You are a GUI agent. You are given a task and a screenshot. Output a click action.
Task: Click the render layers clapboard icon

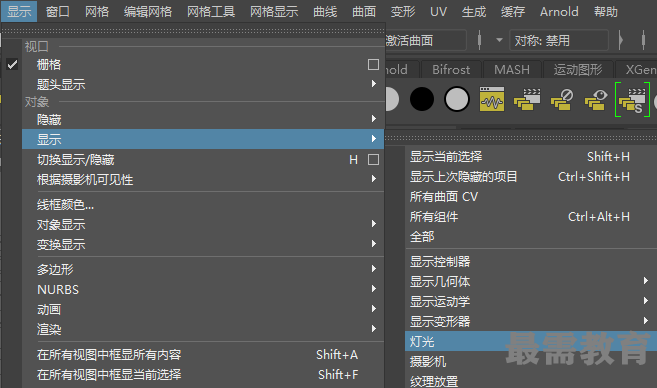pos(527,99)
